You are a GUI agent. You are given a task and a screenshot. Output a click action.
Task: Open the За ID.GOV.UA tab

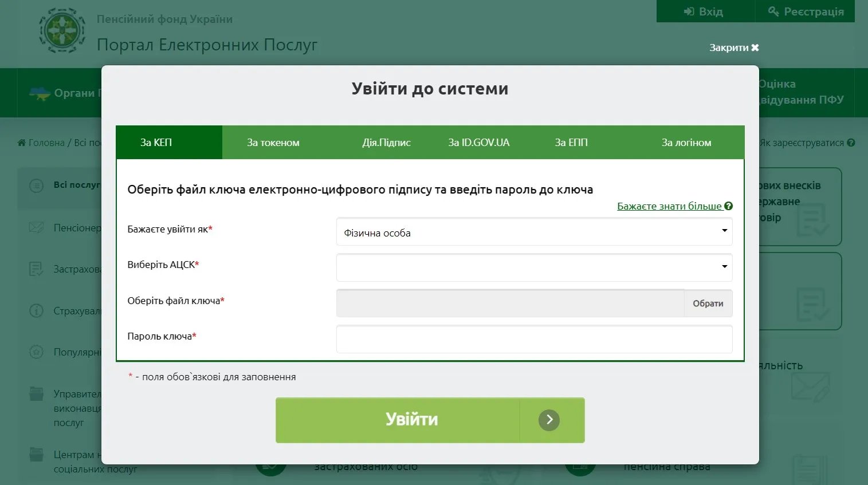[478, 143]
